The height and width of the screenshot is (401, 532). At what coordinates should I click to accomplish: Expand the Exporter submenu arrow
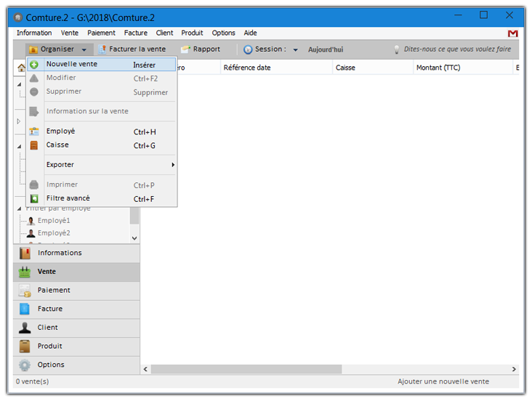coord(172,165)
